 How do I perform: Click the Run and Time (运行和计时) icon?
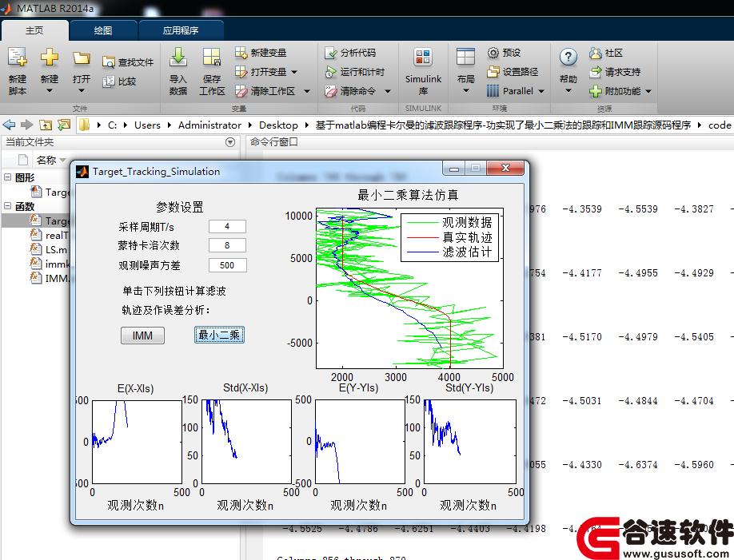(x=330, y=72)
